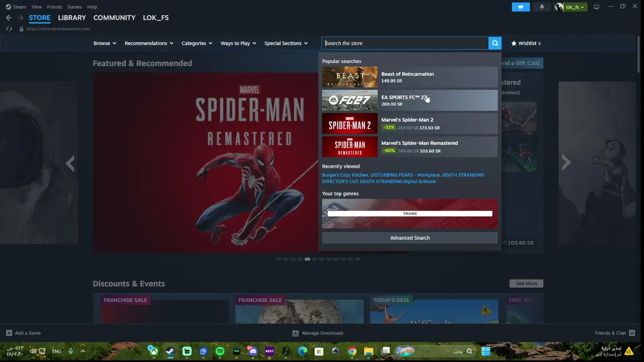Screen dimensions: 644x362
Task: Select the Marvel's Spider-Man 2 suggestion
Action: tap(410, 123)
